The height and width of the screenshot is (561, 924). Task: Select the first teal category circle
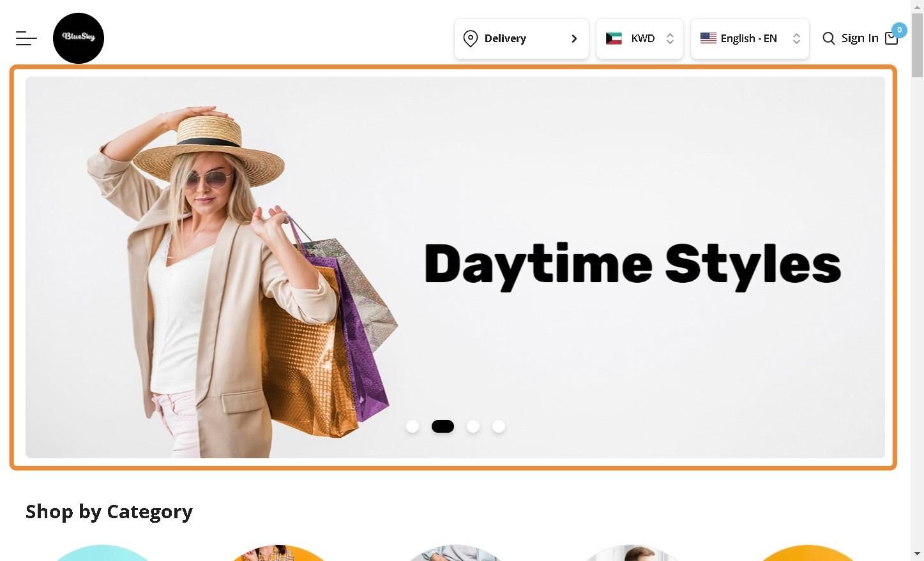102,553
